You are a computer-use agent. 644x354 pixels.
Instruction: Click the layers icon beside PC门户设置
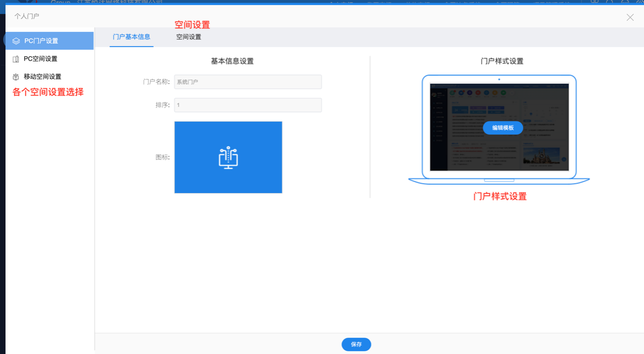[x=16, y=41]
